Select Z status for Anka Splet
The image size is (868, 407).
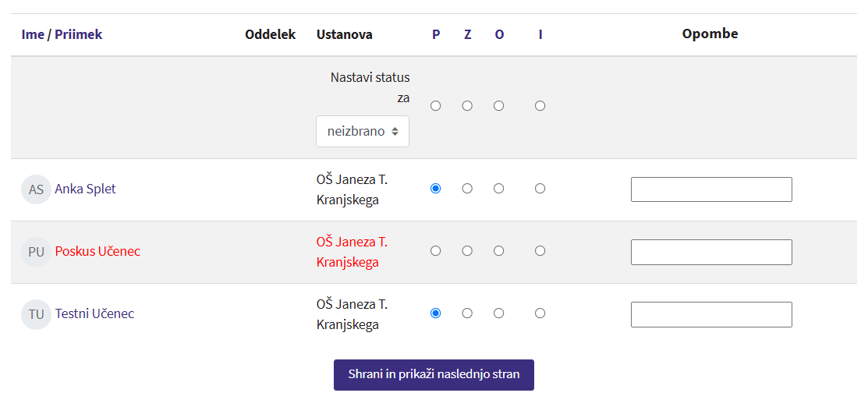point(467,189)
